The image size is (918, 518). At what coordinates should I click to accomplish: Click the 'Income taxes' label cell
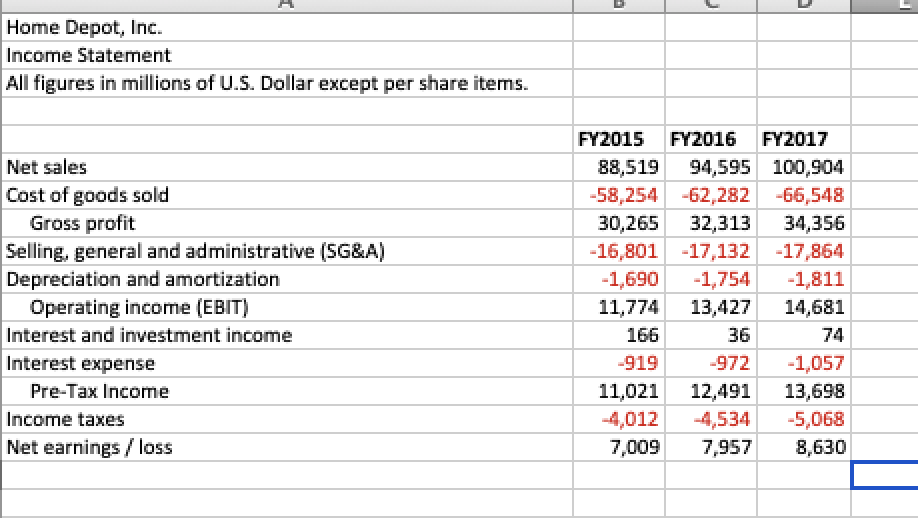coord(287,419)
